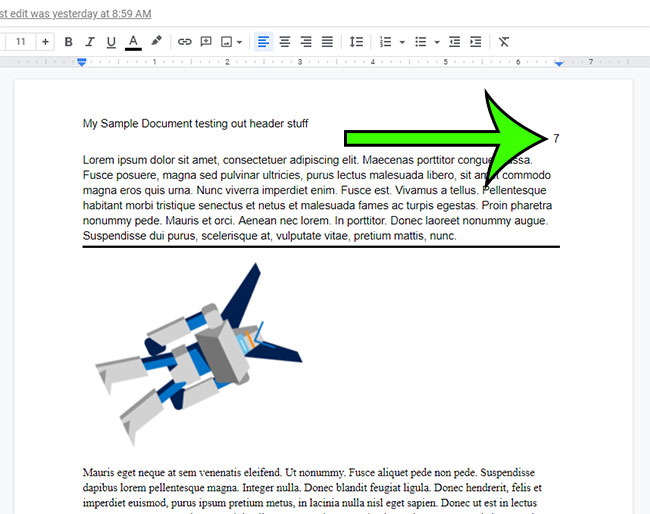Toggle bold formatting

[68, 42]
